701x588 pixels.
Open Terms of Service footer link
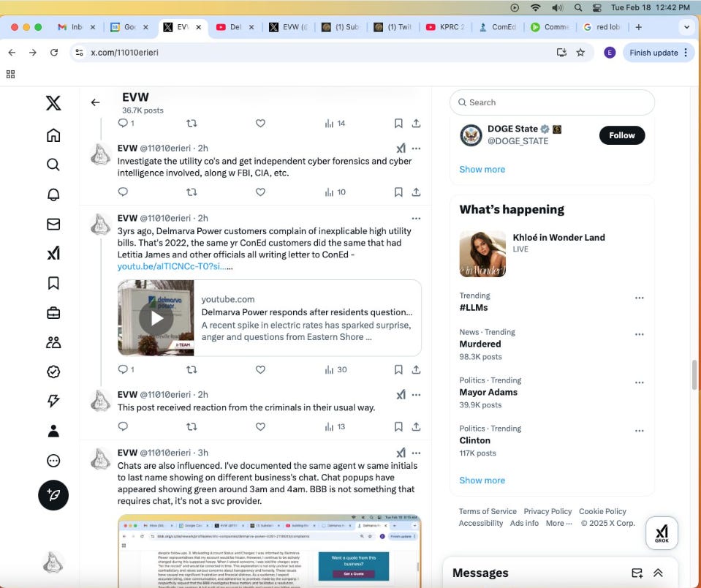point(488,511)
